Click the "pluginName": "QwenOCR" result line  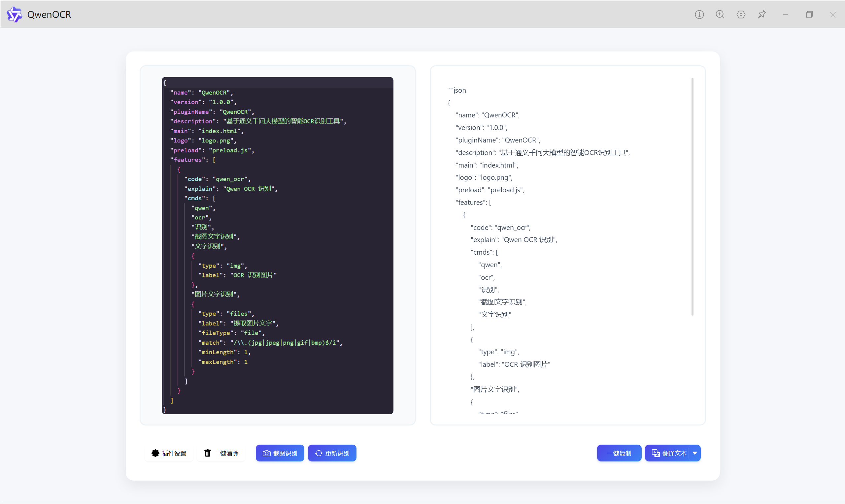tap(498, 140)
